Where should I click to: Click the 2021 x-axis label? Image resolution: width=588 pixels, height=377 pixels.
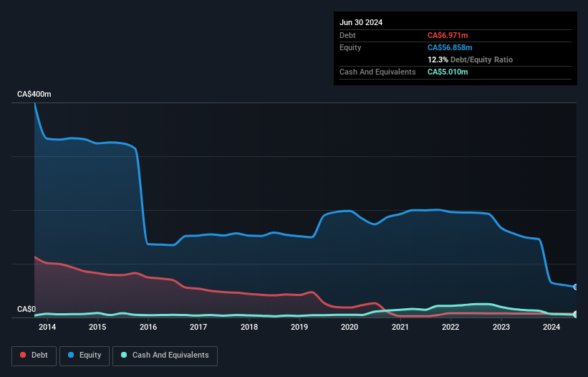coord(400,327)
